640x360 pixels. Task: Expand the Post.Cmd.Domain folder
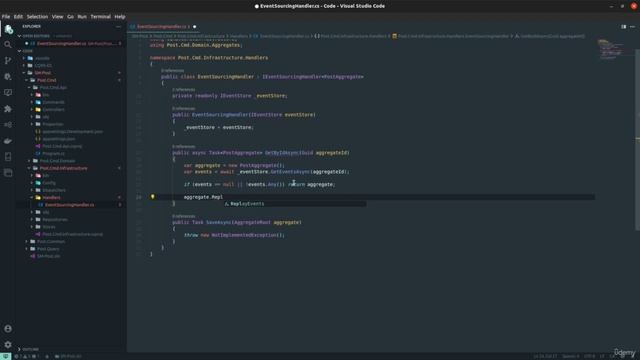coord(57,161)
